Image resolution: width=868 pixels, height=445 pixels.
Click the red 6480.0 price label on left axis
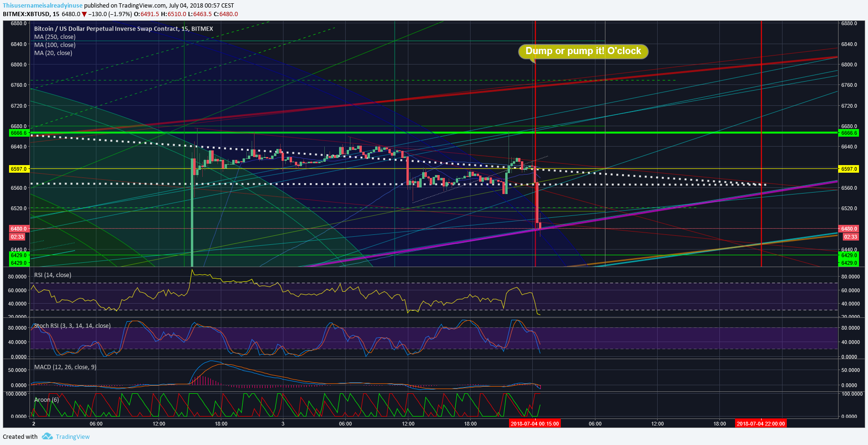click(19, 229)
